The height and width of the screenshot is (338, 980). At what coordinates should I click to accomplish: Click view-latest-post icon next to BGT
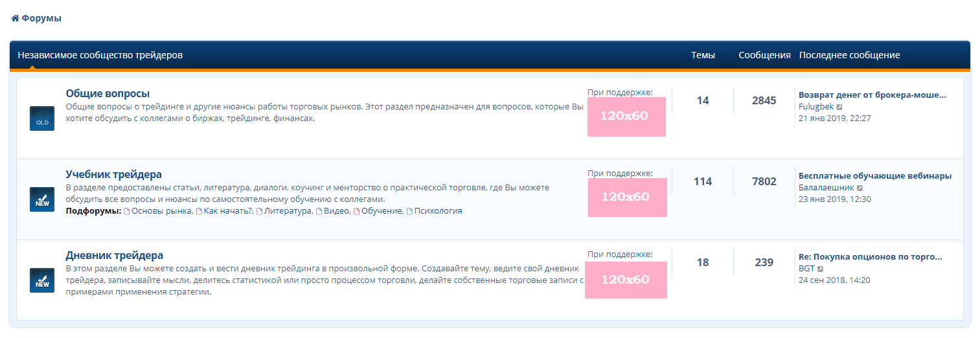coord(821,269)
